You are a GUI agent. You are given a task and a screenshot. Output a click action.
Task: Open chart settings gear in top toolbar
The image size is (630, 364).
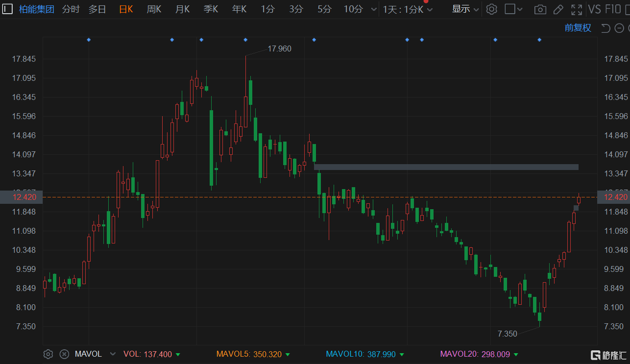point(491,9)
